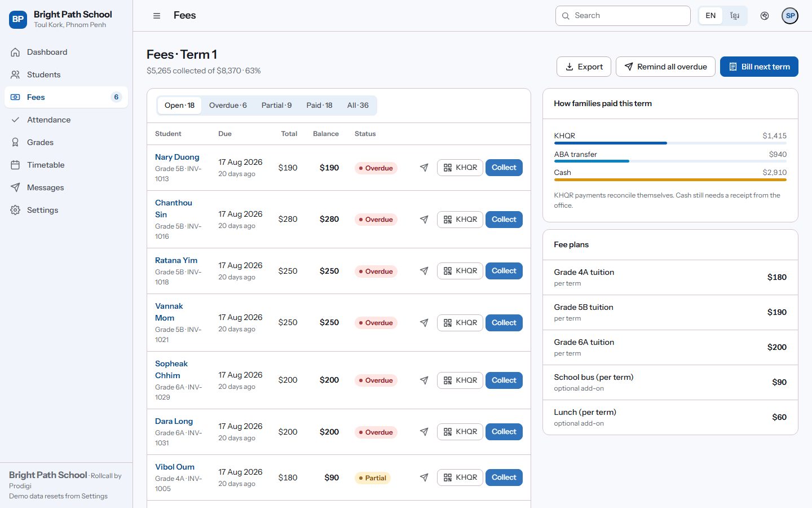Open Attendance in sidebar
812x508 pixels.
tap(66, 120)
